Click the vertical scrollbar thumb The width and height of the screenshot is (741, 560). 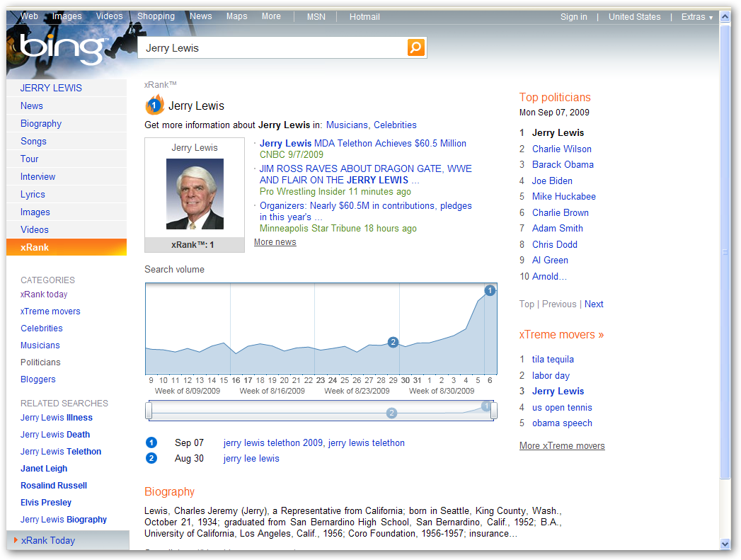(x=725, y=251)
